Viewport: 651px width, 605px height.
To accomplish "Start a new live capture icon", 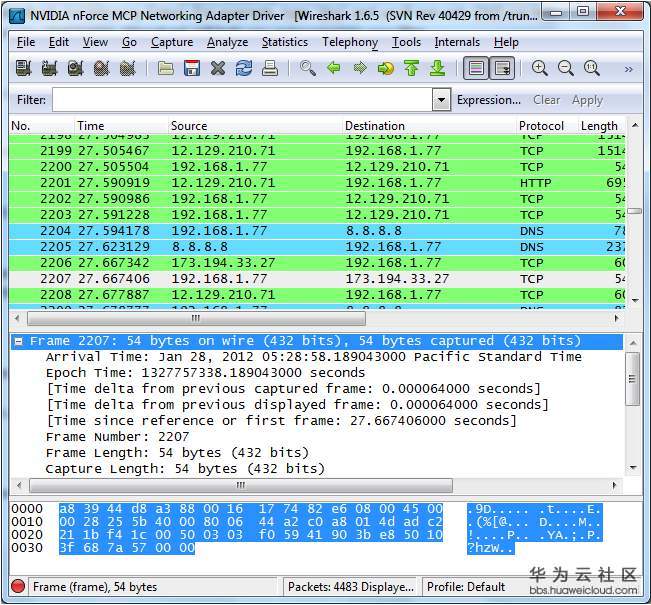I will coord(75,68).
